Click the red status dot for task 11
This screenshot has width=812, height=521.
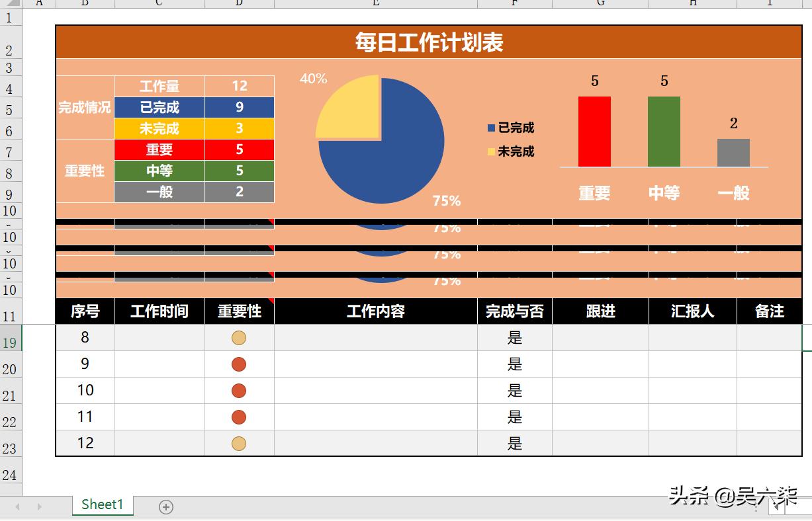tap(238, 417)
